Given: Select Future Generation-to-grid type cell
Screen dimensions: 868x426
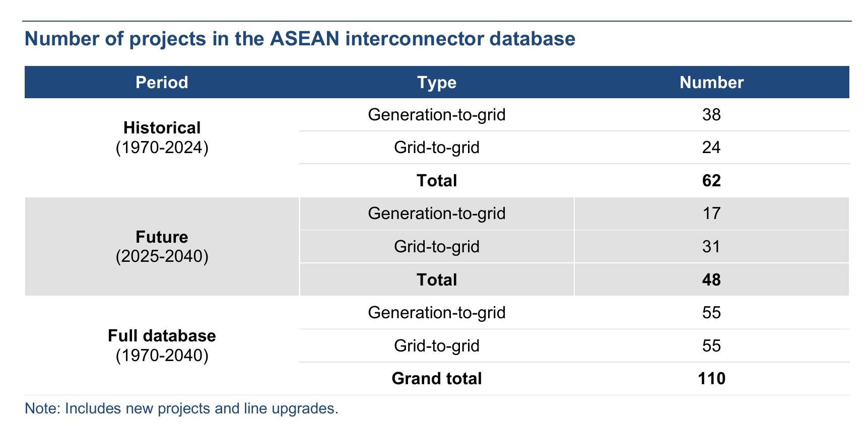Looking at the screenshot, I should coord(437,214).
